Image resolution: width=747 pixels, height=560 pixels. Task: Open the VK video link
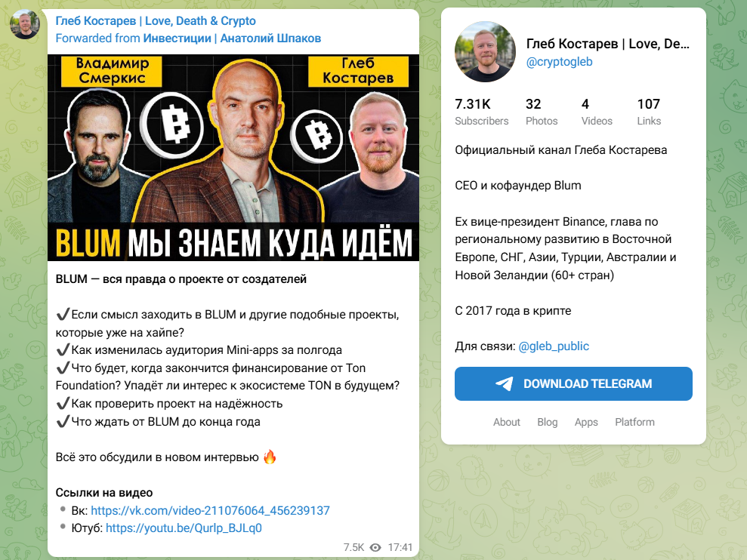pos(210,510)
